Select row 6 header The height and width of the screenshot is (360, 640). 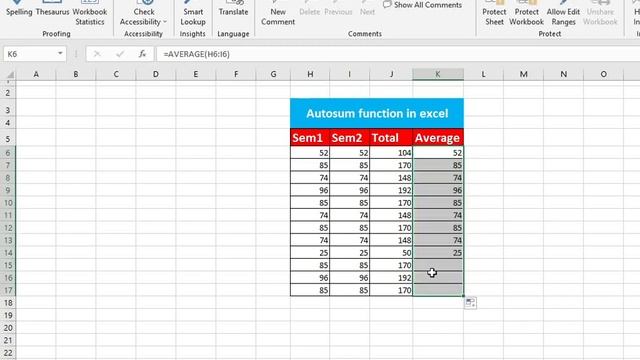[x=8, y=153]
